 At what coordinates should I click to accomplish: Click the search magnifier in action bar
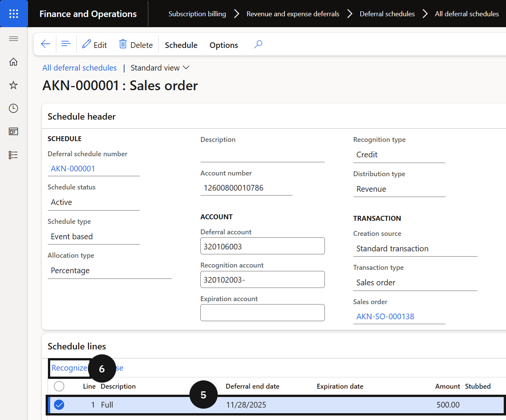click(258, 45)
